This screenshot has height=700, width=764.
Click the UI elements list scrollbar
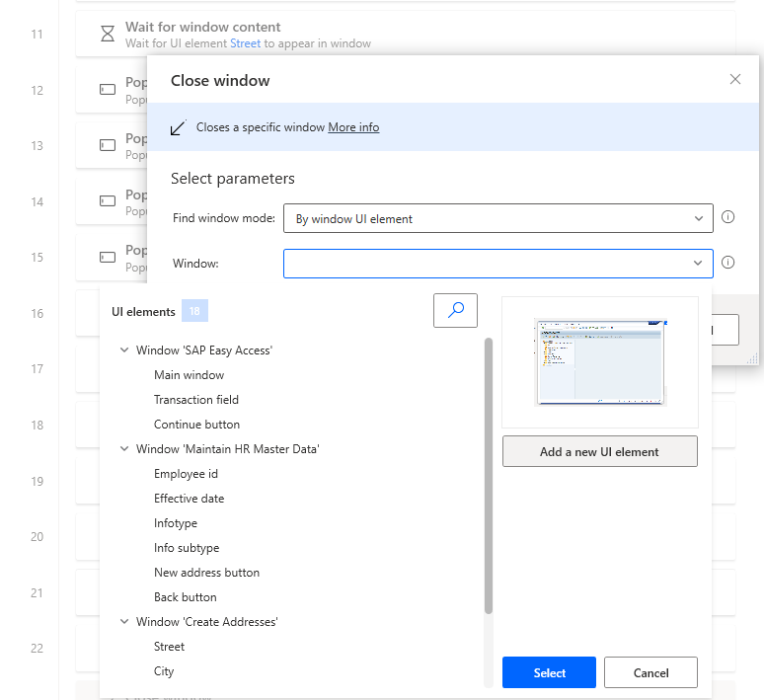click(489, 476)
